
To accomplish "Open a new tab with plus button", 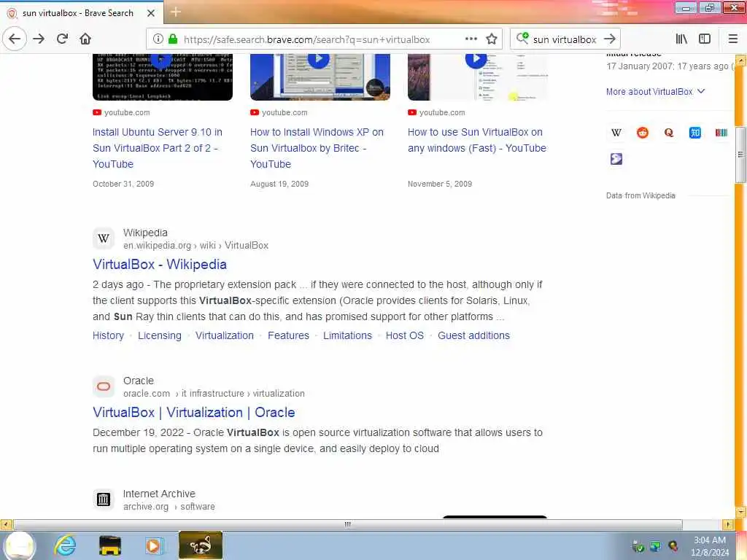I will [176, 12].
